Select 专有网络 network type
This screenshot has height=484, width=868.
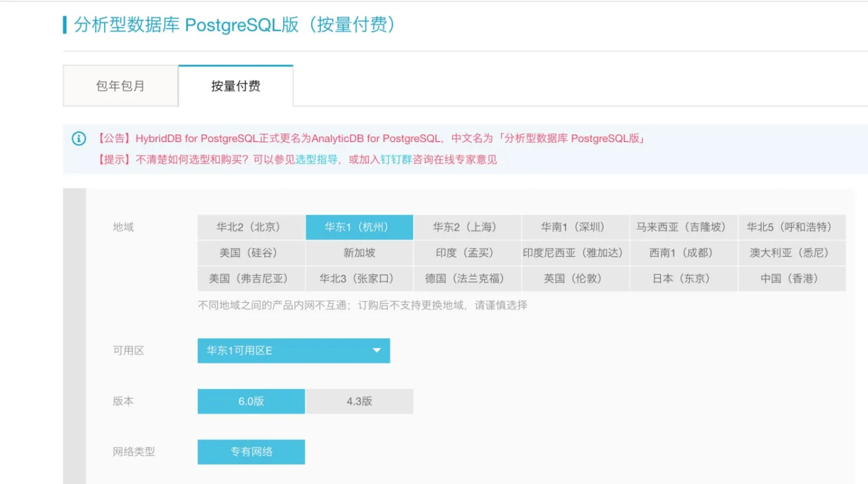(251, 452)
